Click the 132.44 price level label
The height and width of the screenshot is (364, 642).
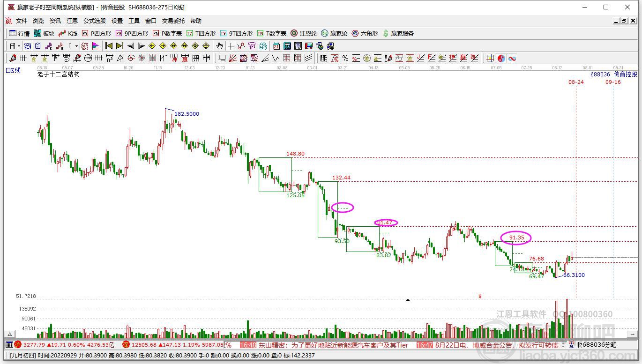341,178
